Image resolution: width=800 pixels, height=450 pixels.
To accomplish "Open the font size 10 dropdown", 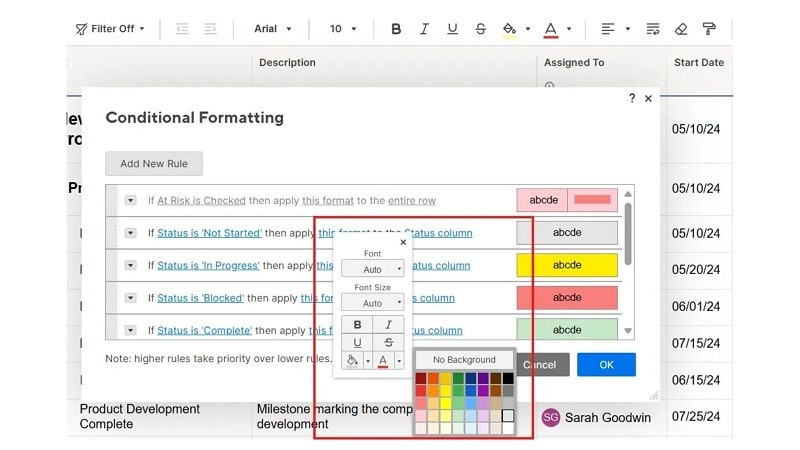I will 343,29.
